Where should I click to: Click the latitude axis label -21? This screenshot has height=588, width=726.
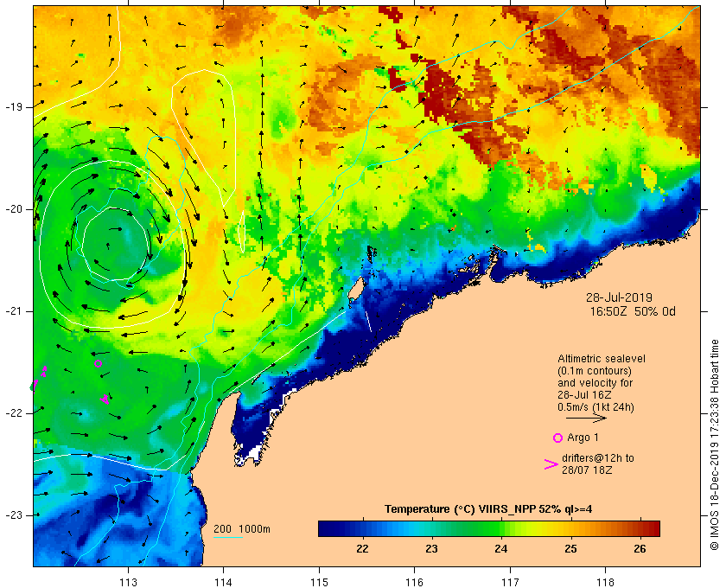coord(13,311)
